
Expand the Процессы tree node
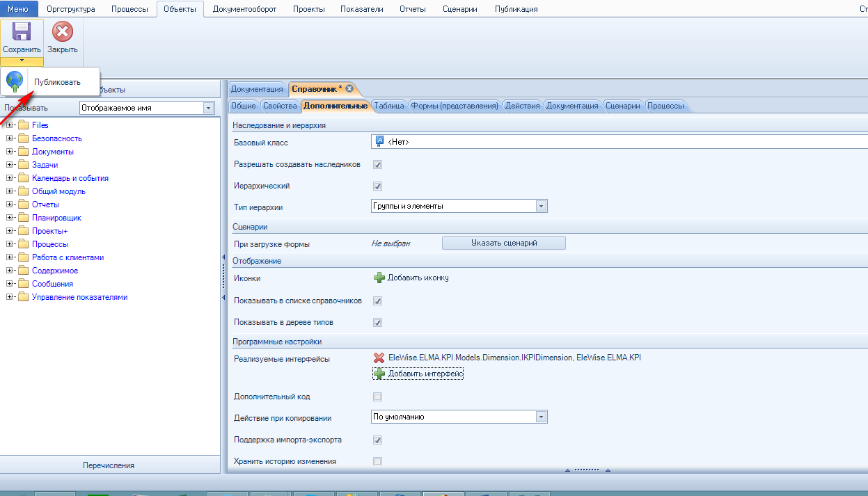pyautogui.click(x=10, y=244)
